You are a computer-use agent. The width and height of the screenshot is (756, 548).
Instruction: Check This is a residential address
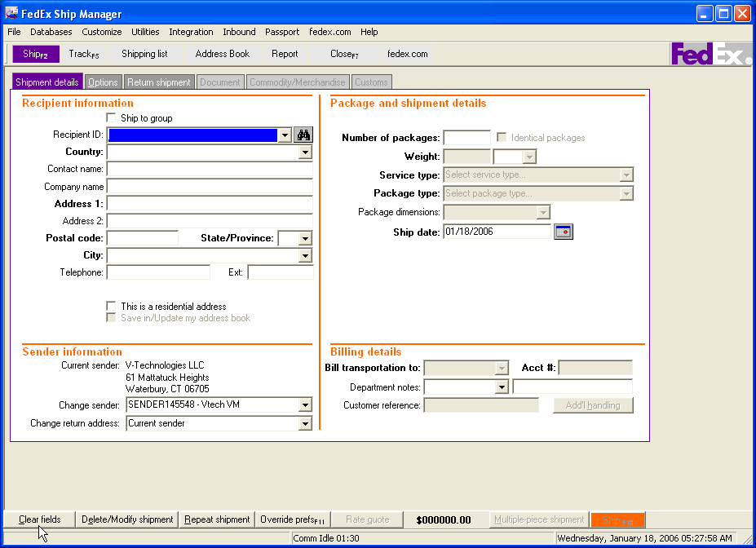112,307
